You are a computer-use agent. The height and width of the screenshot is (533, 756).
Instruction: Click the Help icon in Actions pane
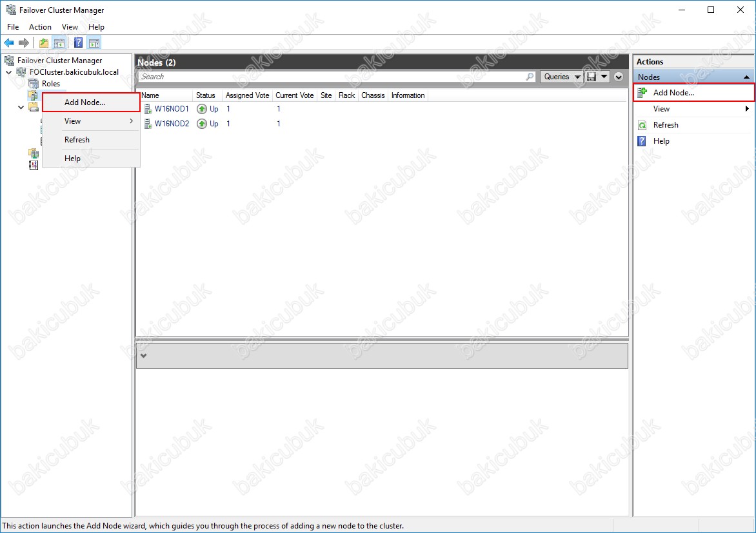pos(642,141)
